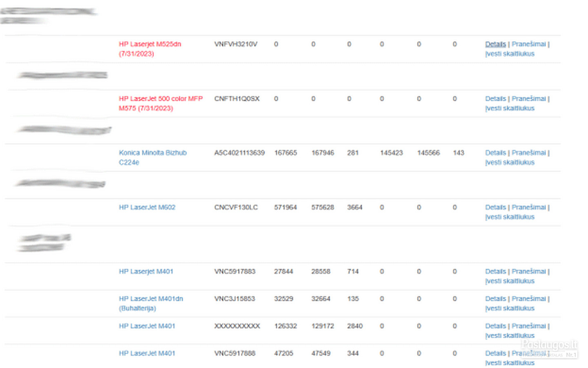Click the difference value 344
This screenshot has width=588, height=368.
pyautogui.click(x=353, y=353)
